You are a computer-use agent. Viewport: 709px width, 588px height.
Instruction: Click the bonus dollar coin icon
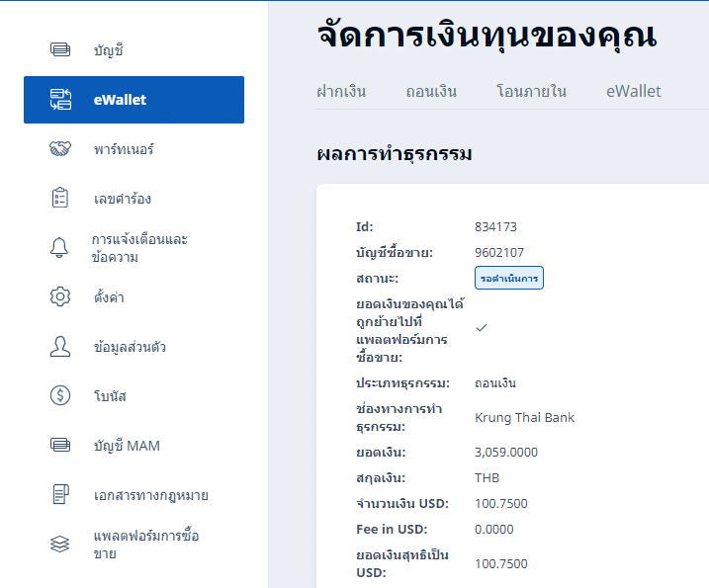click(60, 395)
